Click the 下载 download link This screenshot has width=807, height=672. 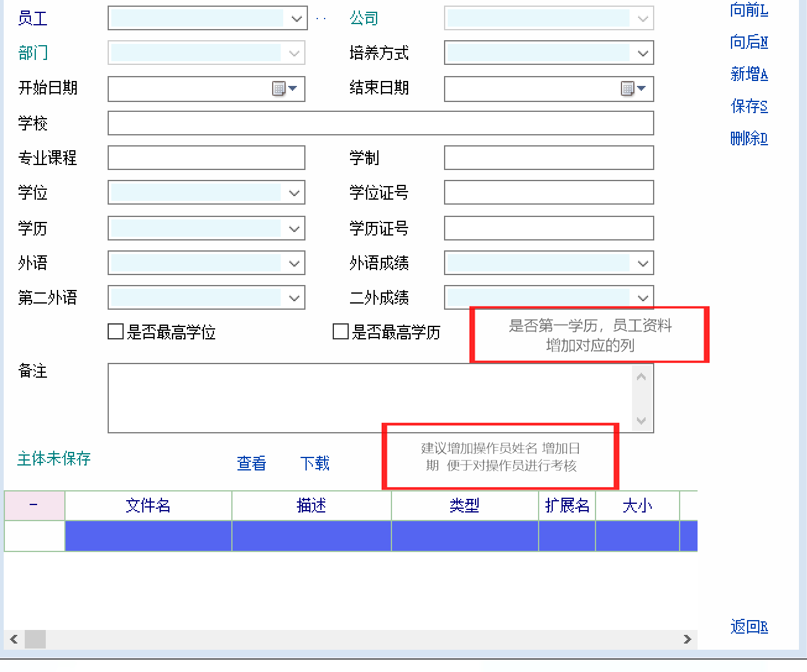tap(315, 463)
